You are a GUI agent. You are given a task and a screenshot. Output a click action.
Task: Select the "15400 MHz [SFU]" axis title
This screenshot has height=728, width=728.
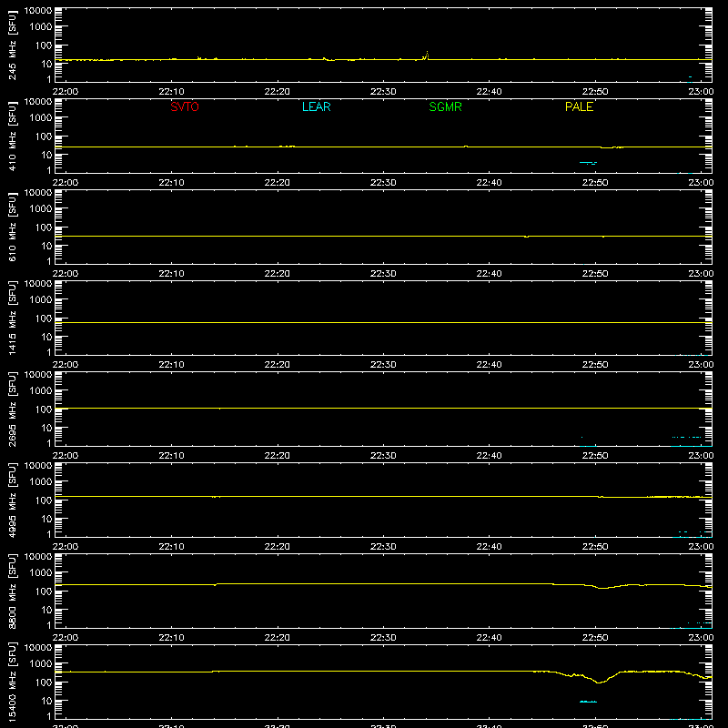(x=12, y=682)
